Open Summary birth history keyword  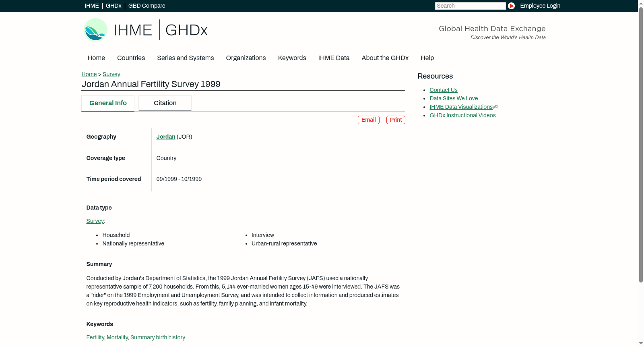[x=158, y=337]
